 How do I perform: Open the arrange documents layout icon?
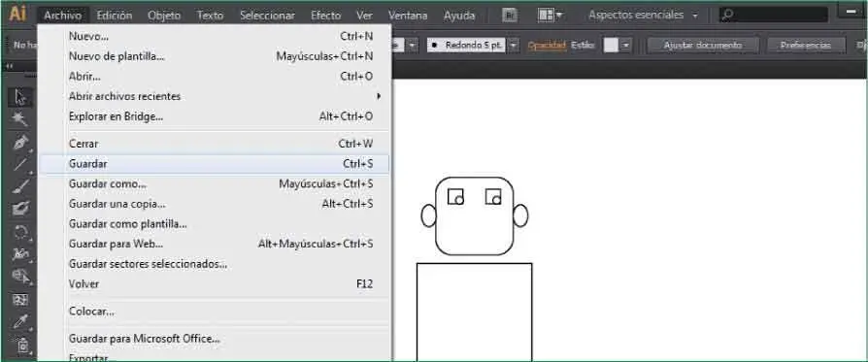click(x=551, y=16)
